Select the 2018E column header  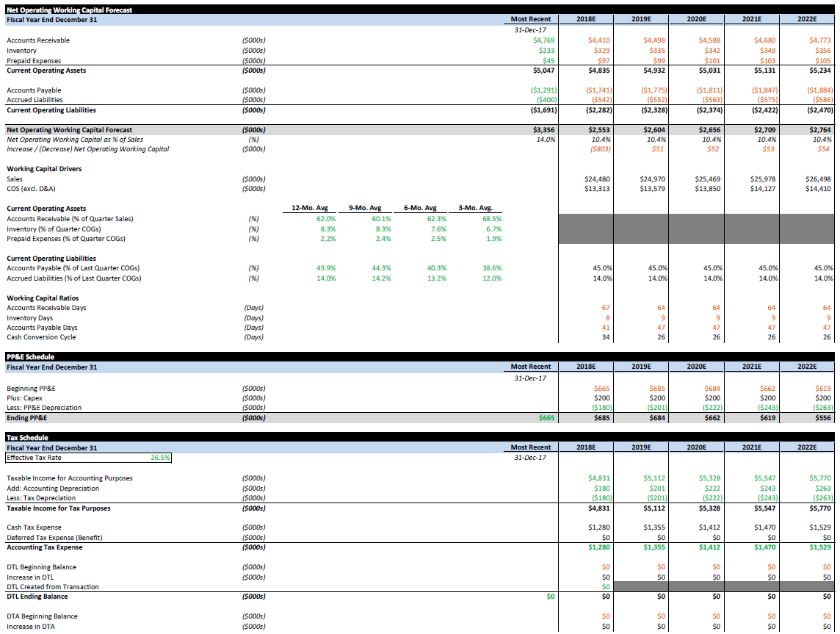pos(585,18)
